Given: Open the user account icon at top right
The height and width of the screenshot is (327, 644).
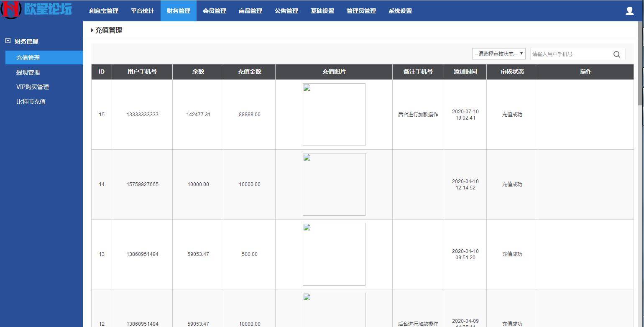Looking at the screenshot, I should tap(629, 11).
